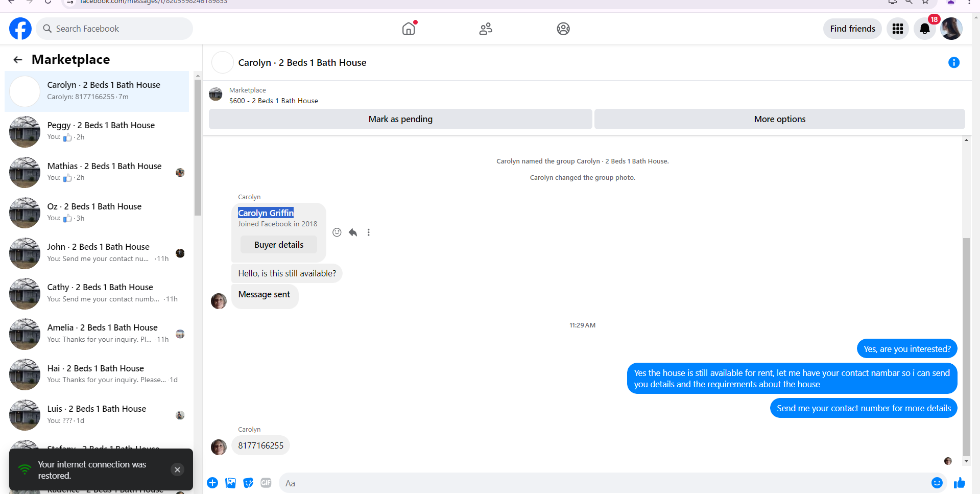Open the Friends icon in top navigation
The image size is (980, 494).
tap(486, 29)
